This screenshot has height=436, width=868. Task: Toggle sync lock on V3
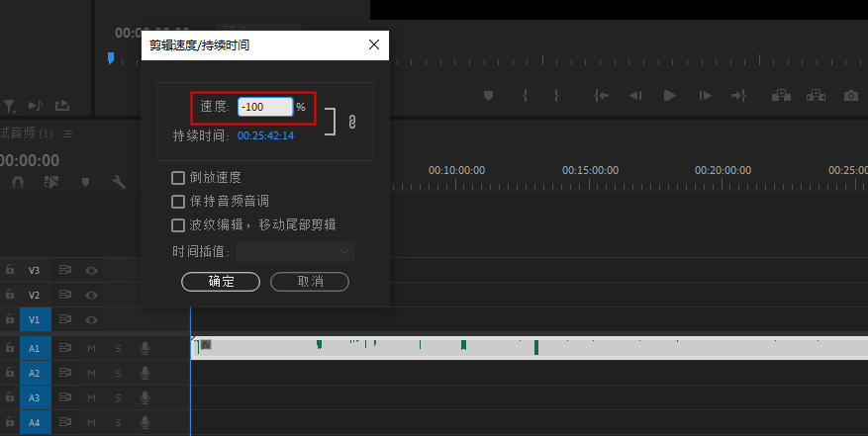tap(65, 270)
